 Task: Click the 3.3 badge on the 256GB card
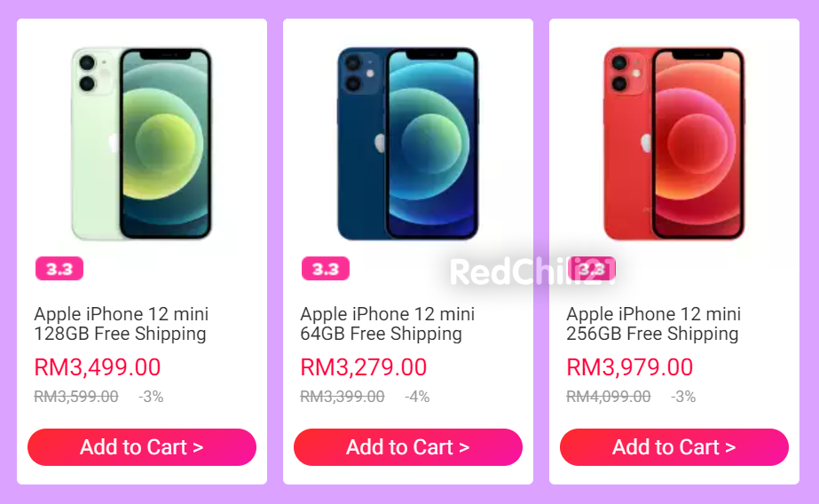[592, 269]
